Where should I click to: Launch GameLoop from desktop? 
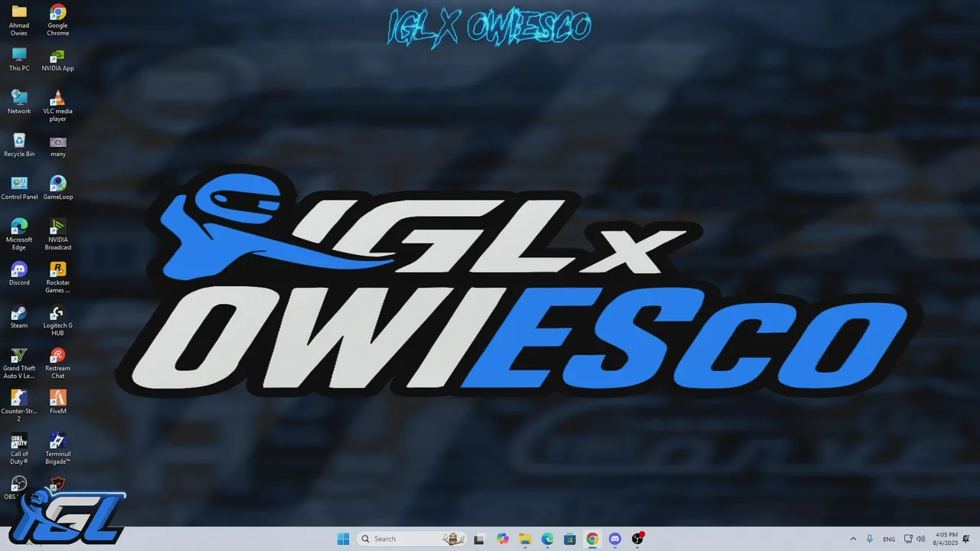click(57, 188)
